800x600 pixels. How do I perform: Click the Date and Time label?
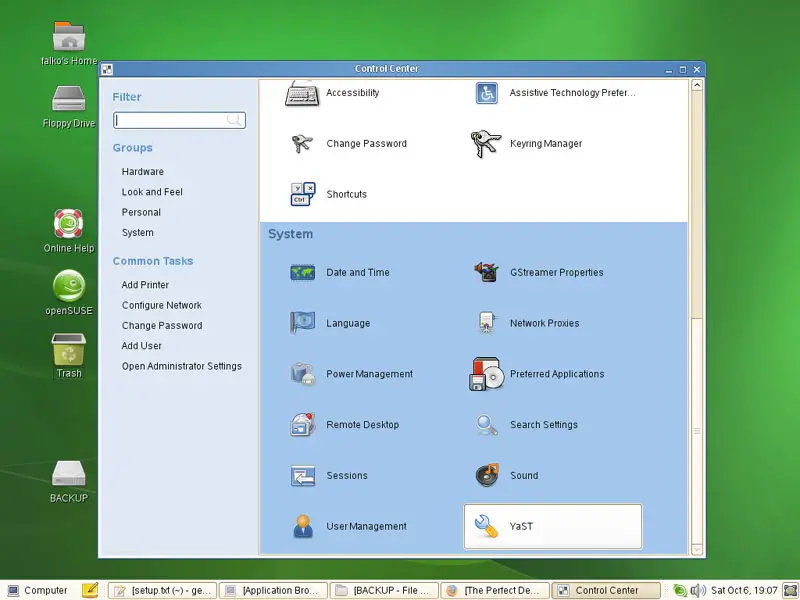(x=358, y=272)
